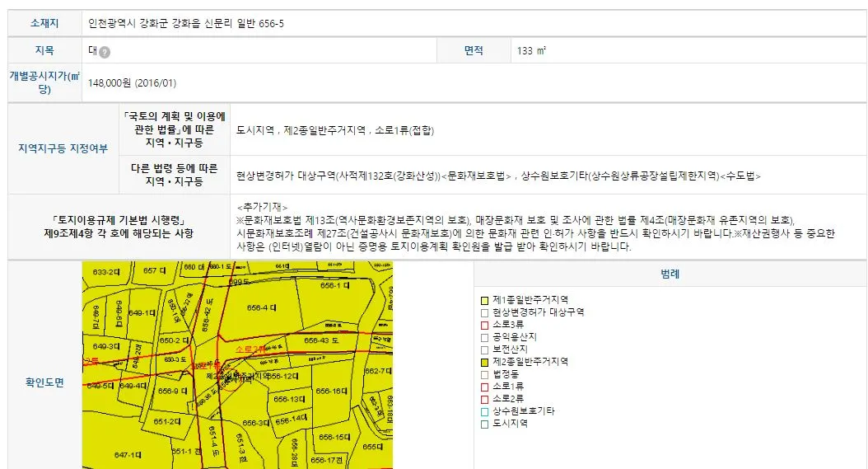The image size is (868, 469).
Task: Click parcel 651-2대 on the map
Action: pos(166,421)
